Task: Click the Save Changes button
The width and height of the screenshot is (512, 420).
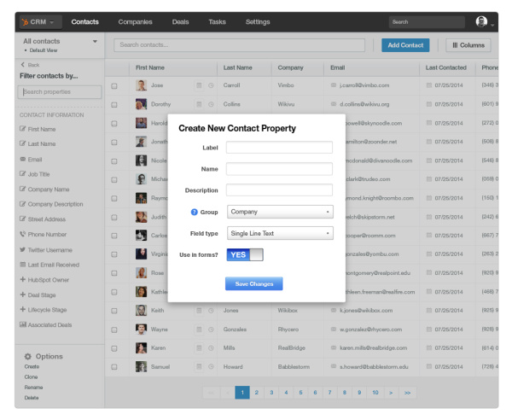Action: click(253, 283)
